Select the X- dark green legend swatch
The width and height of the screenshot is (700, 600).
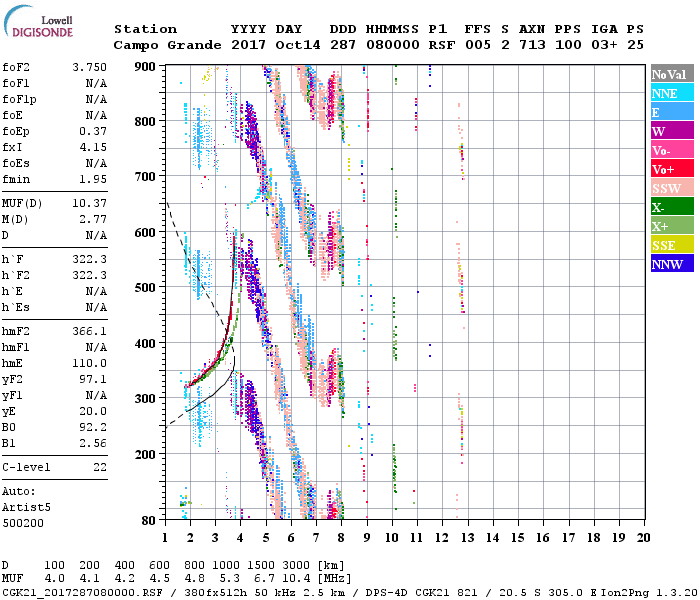[672, 207]
